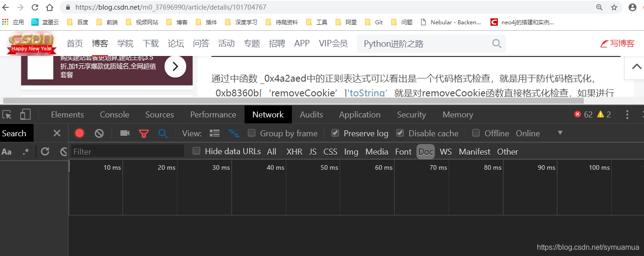The image size is (644, 256).
Task: Enable the Group by frame checkbox
Action: pyautogui.click(x=251, y=133)
